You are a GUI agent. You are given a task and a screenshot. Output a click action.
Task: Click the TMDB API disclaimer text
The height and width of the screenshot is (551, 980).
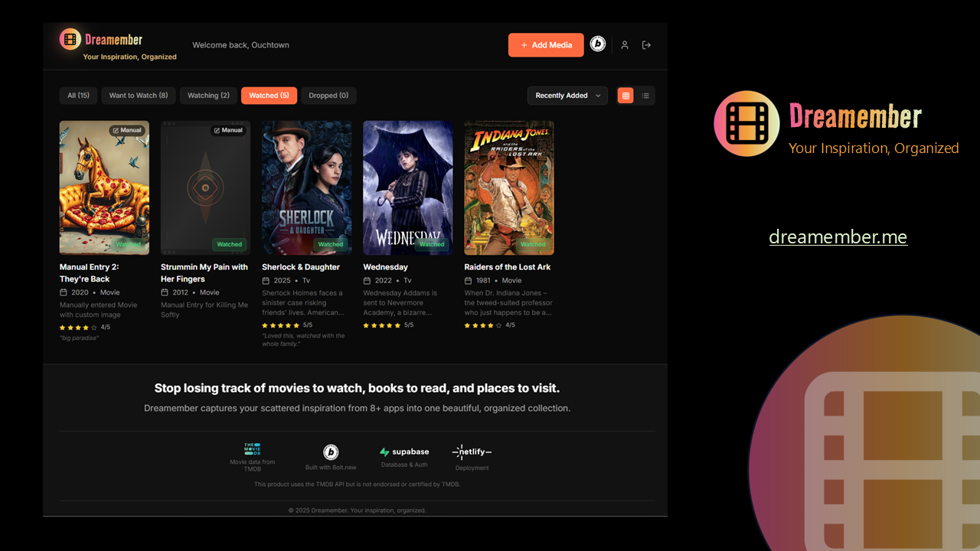357,484
